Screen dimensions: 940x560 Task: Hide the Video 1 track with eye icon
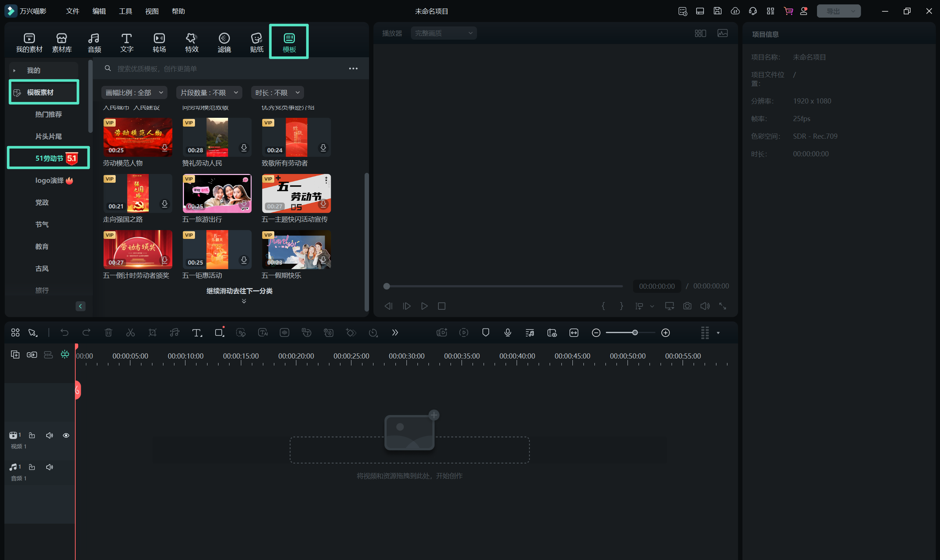coord(66,436)
